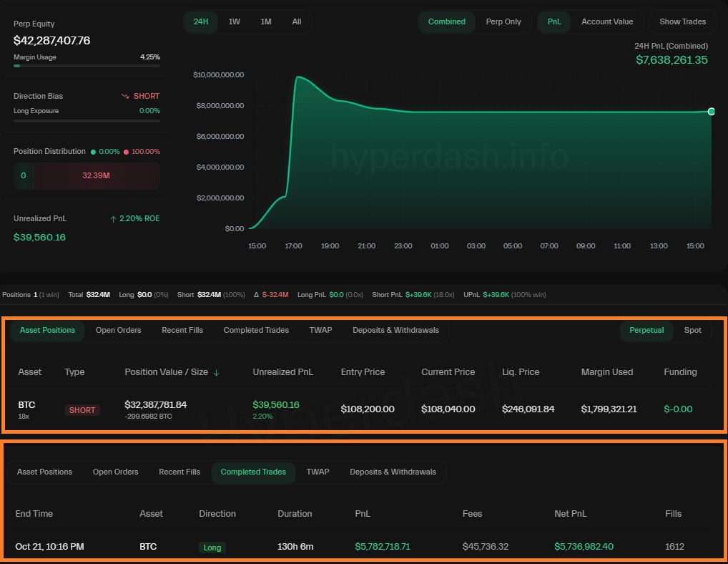Viewport: 728px width, 564px height.
Task: Click the 32.39M short distribution bar
Action: pyautogui.click(x=96, y=175)
